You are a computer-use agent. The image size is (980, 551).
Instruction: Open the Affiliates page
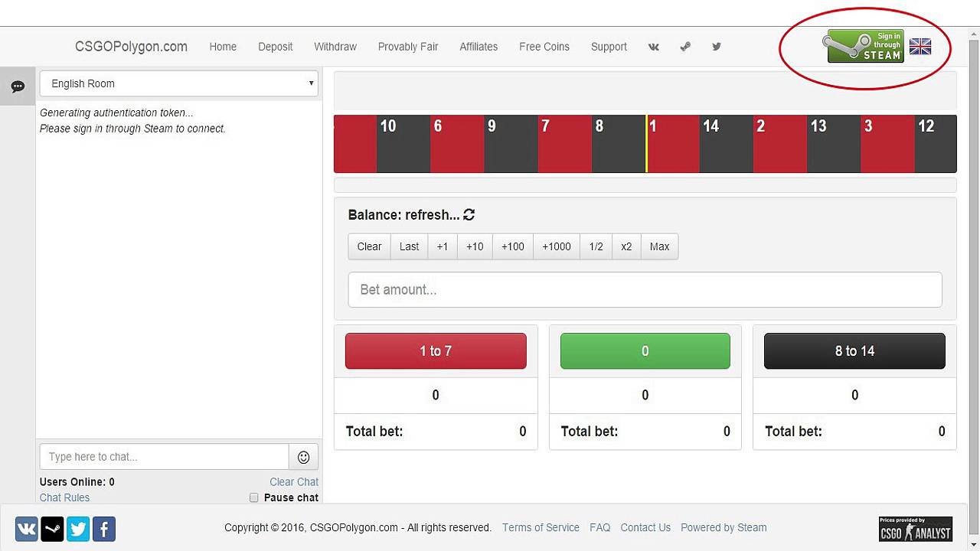479,47
